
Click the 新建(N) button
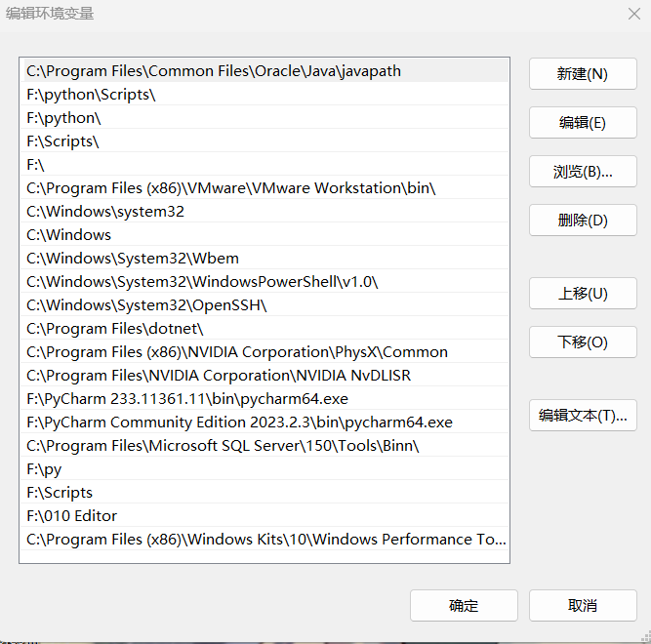click(583, 74)
